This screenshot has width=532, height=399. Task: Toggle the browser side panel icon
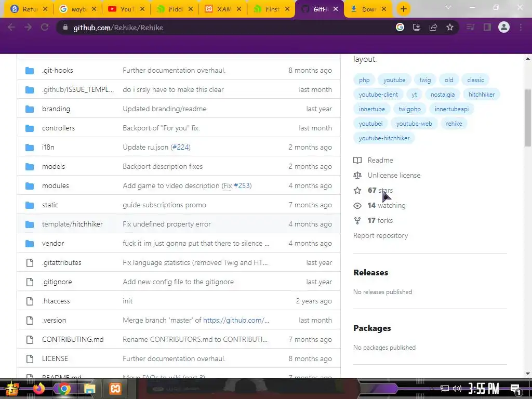[487, 27]
